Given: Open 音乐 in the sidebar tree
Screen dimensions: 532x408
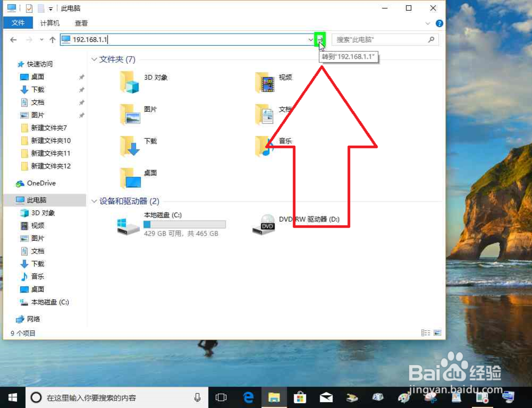Looking at the screenshot, I should pyautogui.click(x=38, y=277).
